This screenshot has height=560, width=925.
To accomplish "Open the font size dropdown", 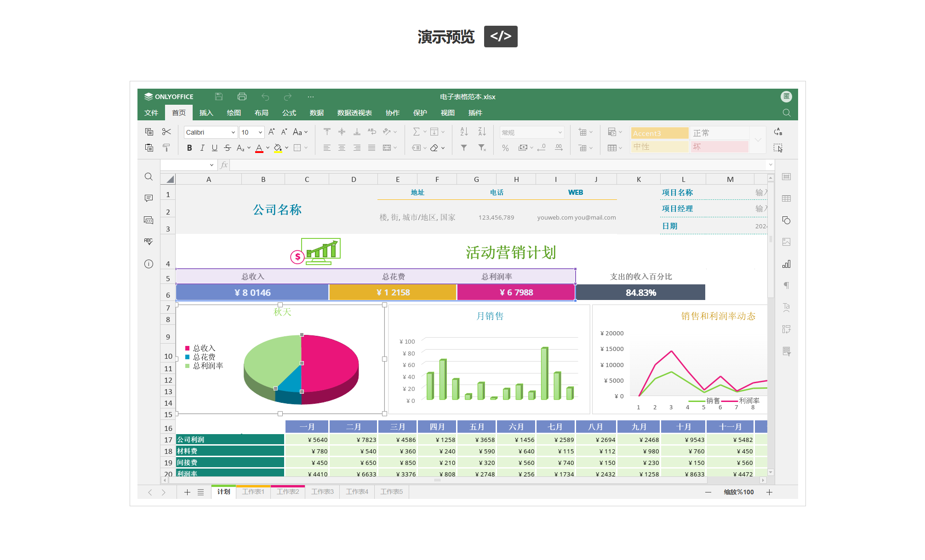I will [260, 132].
